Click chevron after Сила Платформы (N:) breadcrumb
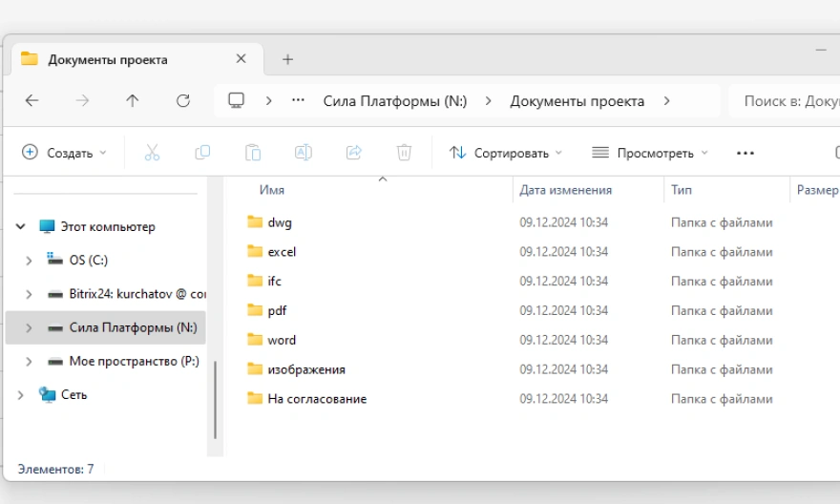Screen dimensions: 840x504 pyautogui.click(x=488, y=100)
